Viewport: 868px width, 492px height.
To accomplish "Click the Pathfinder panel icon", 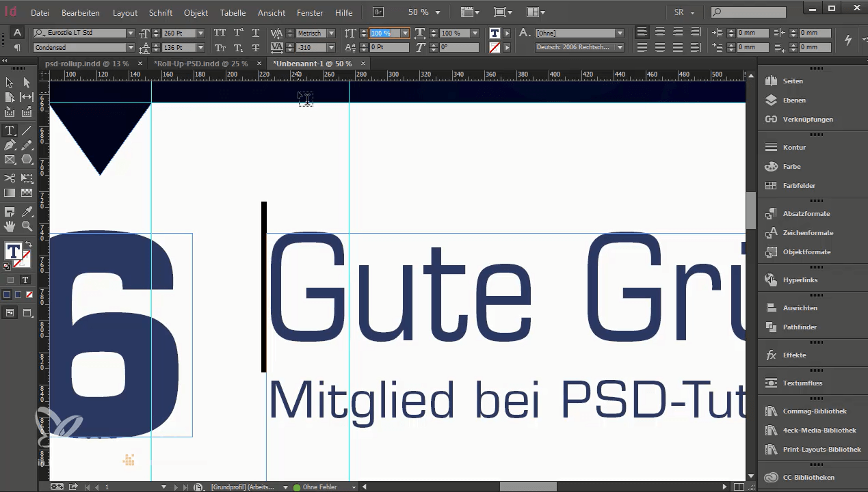I will tap(772, 327).
